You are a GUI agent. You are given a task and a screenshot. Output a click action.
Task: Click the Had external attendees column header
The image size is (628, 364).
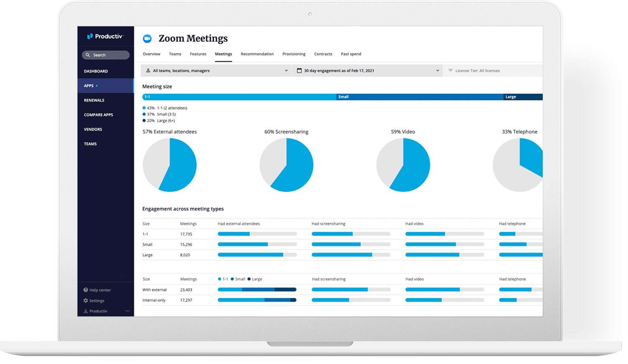[239, 224]
